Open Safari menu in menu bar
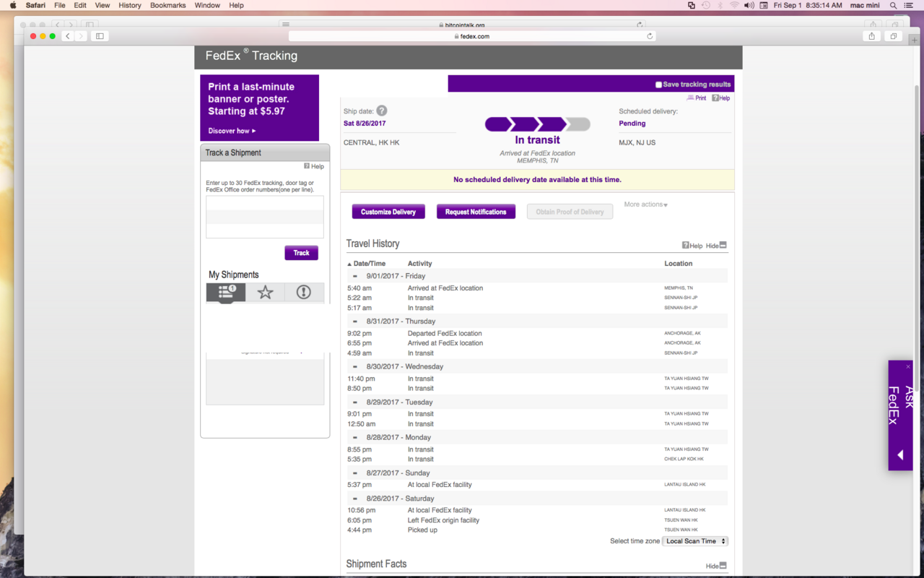The image size is (924, 578). click(35, 5)
